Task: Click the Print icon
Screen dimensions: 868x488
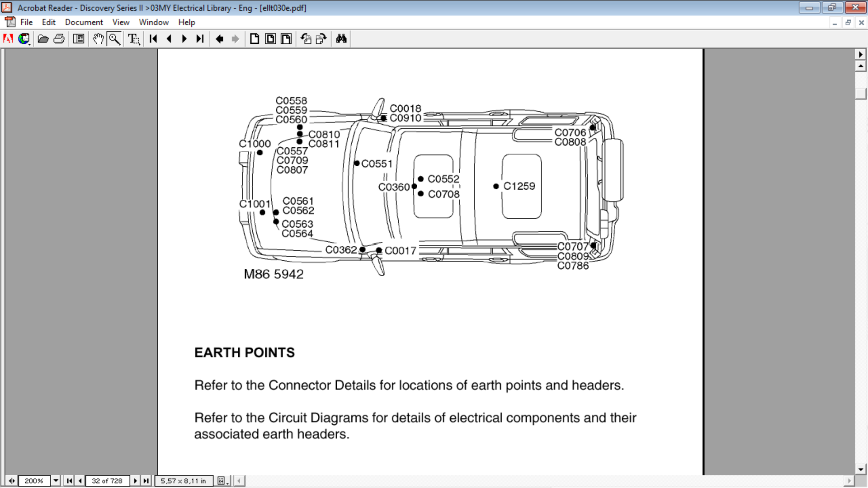Action: pos(59,39)
